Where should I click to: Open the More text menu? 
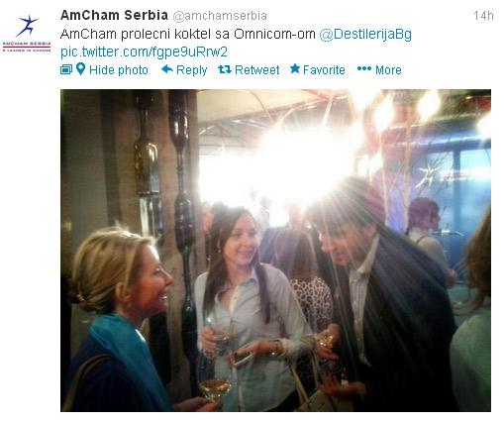[388, 70]
